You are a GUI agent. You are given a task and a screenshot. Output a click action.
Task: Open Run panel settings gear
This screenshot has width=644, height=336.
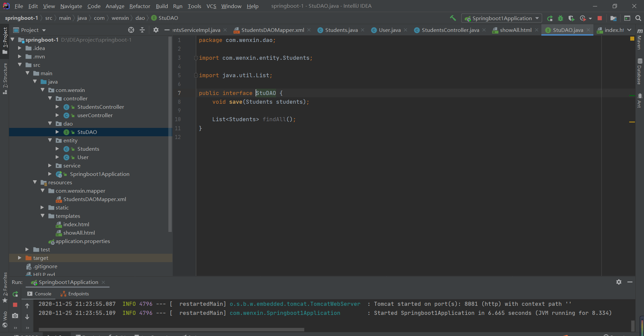619,282
